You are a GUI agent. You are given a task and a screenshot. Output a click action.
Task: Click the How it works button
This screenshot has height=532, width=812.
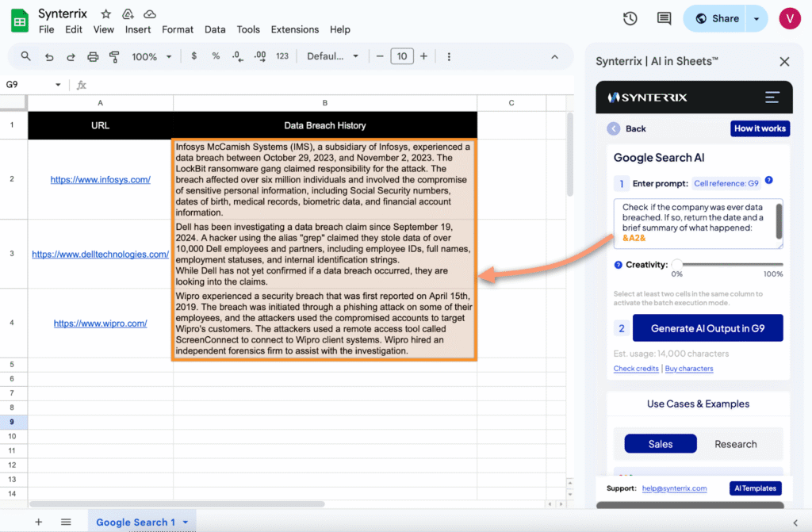coord(760,128)
